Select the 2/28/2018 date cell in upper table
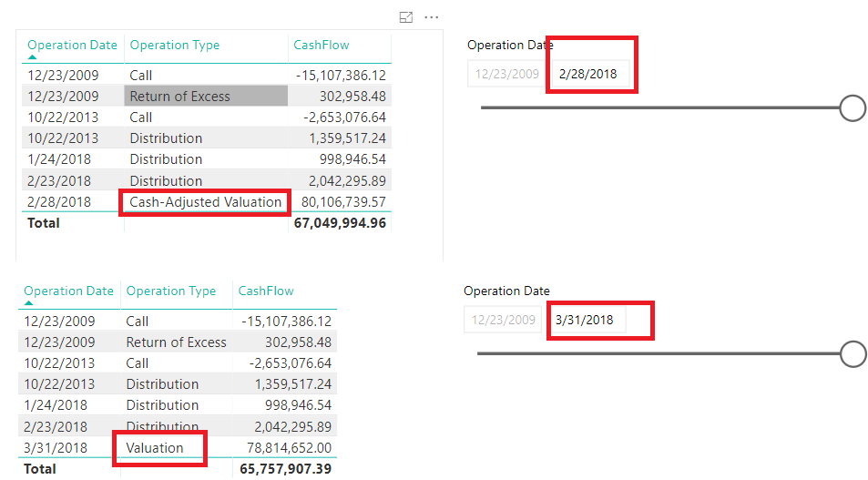Viewport: 868px width, 480px height. tap(59, 202)
